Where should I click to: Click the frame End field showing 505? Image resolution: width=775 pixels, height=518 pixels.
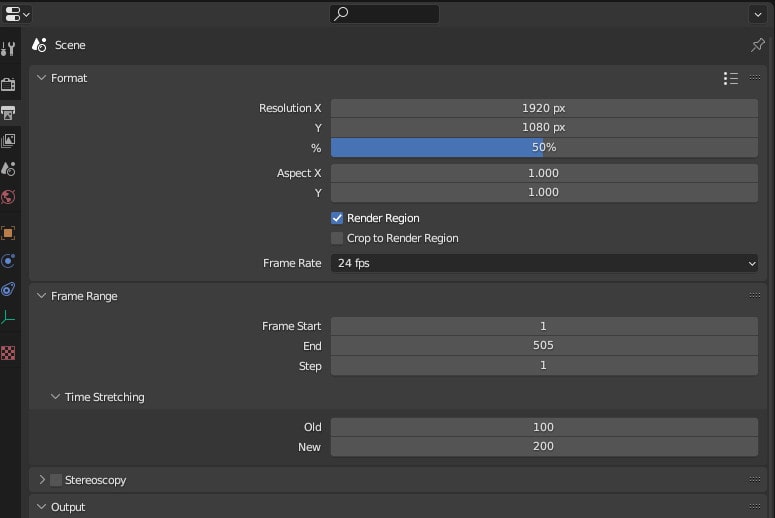click(x=544, y=345)
